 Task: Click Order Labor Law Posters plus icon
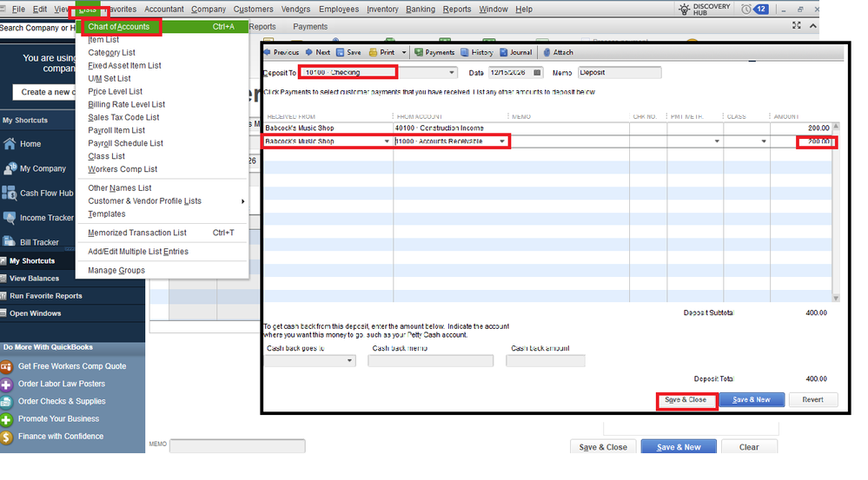7,384
